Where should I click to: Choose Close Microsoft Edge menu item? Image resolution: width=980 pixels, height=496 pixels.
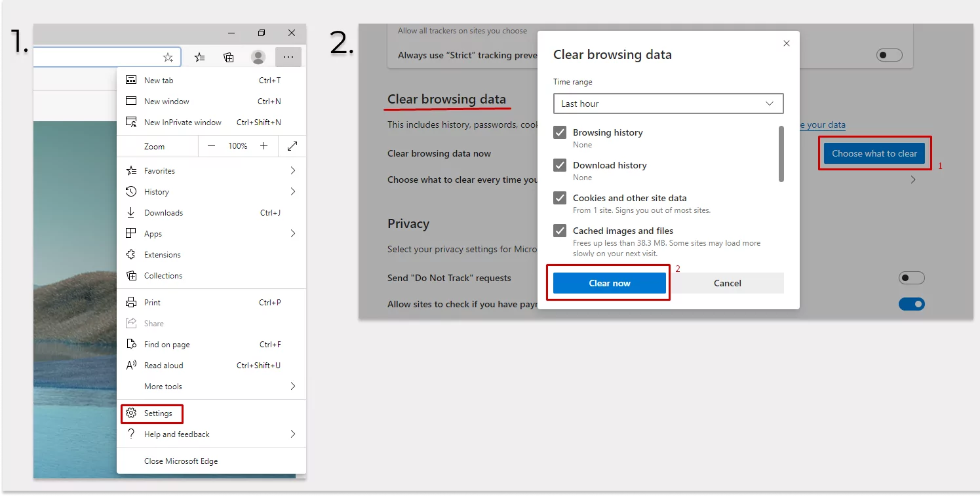click(x=211, y=461)
